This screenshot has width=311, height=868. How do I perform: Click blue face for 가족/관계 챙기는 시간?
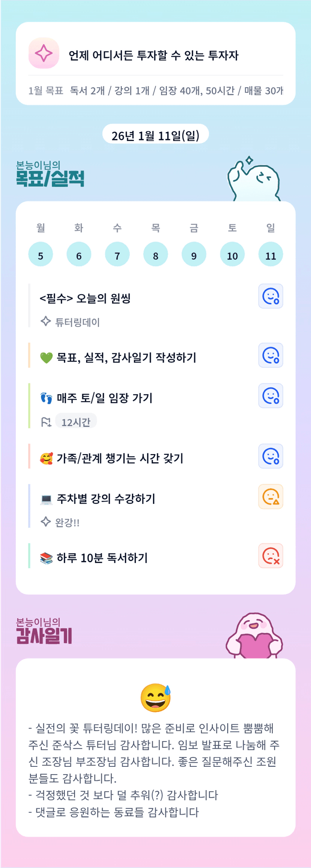[x=270, y=456]
